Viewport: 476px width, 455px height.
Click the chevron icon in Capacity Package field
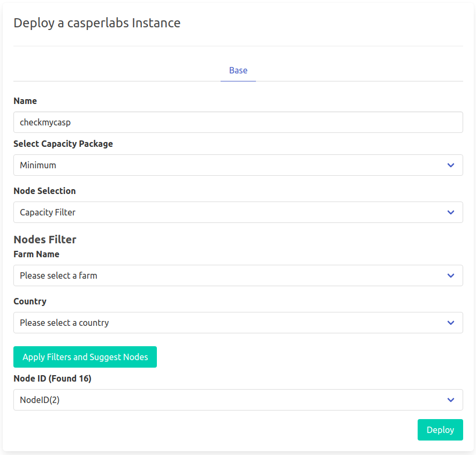(x=451, y=165)
